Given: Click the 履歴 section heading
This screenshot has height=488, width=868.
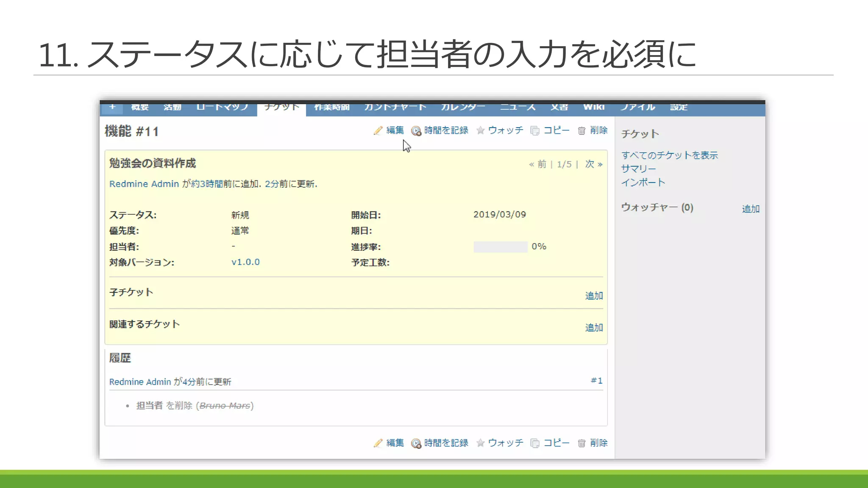Looking at the screenshot, I should tap(120, 358).
